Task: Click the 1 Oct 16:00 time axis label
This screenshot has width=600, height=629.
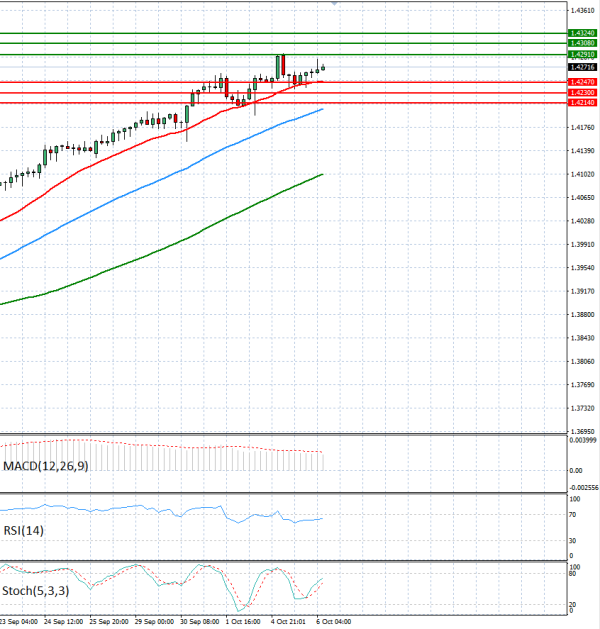Action: 243,621
